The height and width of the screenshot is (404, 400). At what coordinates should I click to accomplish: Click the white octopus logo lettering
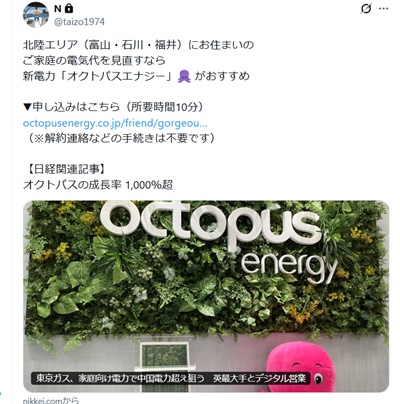(x=212, y=224)
